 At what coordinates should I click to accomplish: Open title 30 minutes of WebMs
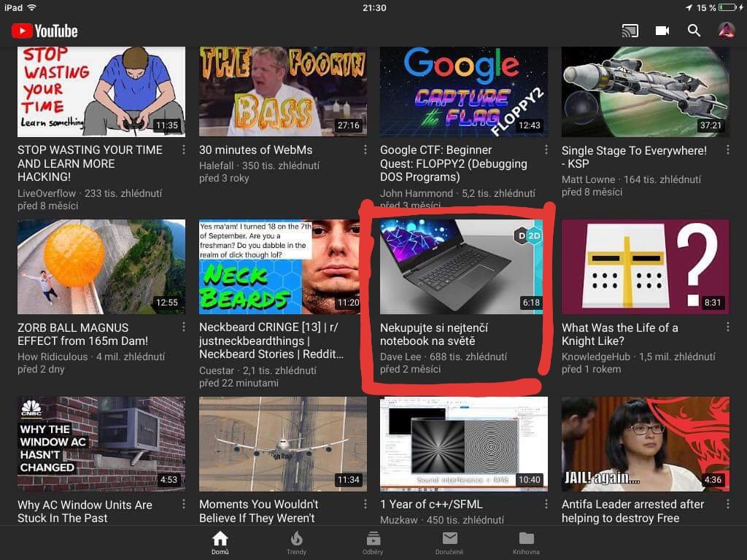click(256, 150)
